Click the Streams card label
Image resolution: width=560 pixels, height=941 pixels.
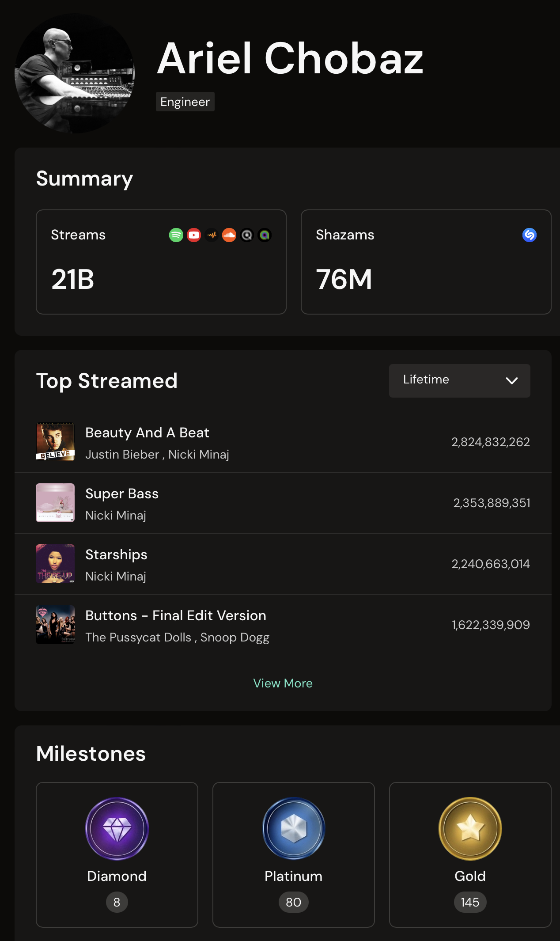click(x=78, y=235)
